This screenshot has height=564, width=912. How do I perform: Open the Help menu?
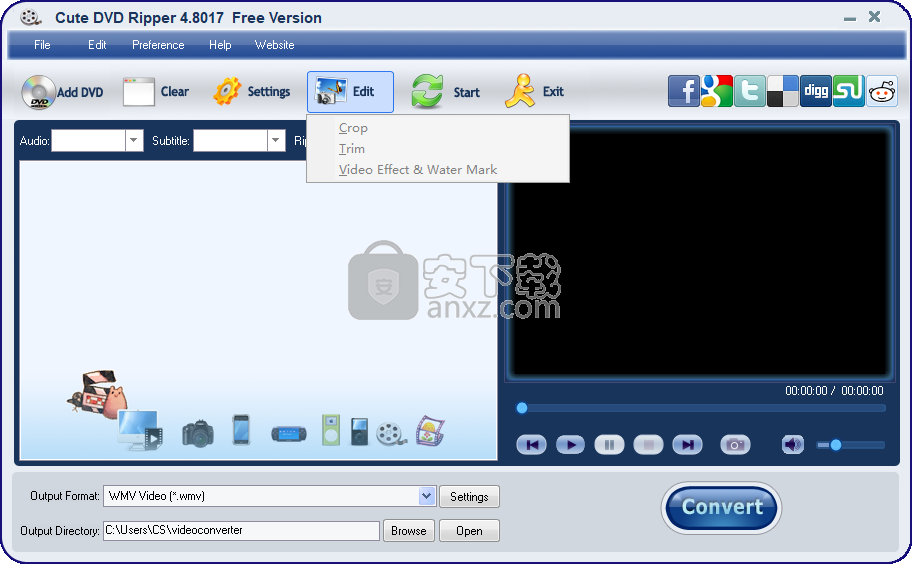coord(220,45)
